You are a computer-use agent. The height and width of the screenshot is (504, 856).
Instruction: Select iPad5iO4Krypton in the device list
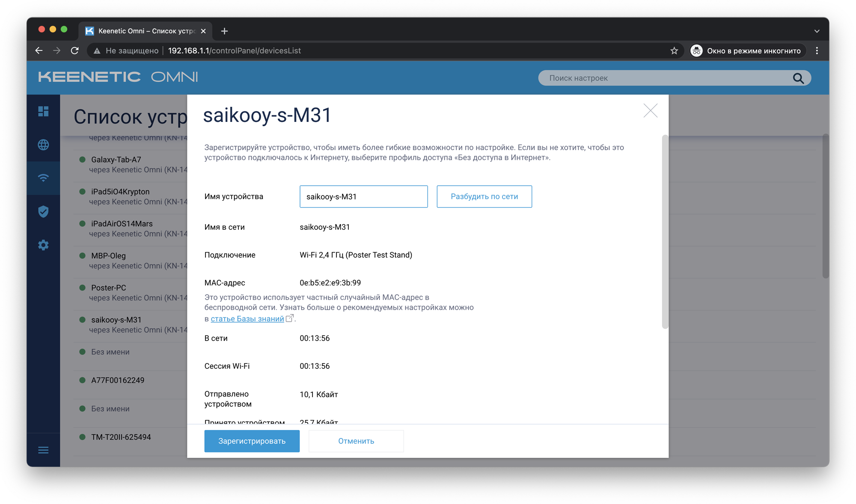pyautogui.click(x=120, y=192)
